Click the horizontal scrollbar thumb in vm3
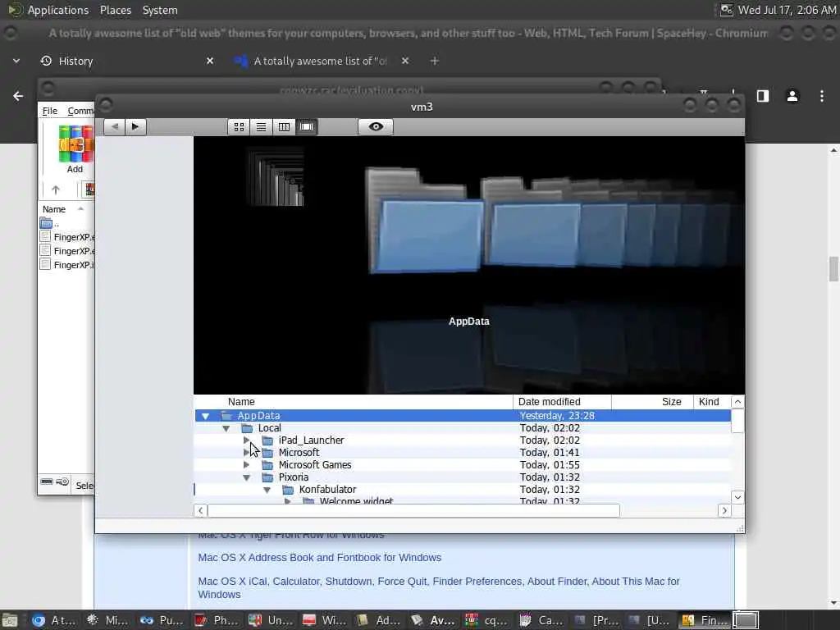This screenshot has height=630, width=840. click(x=413, y=510)
